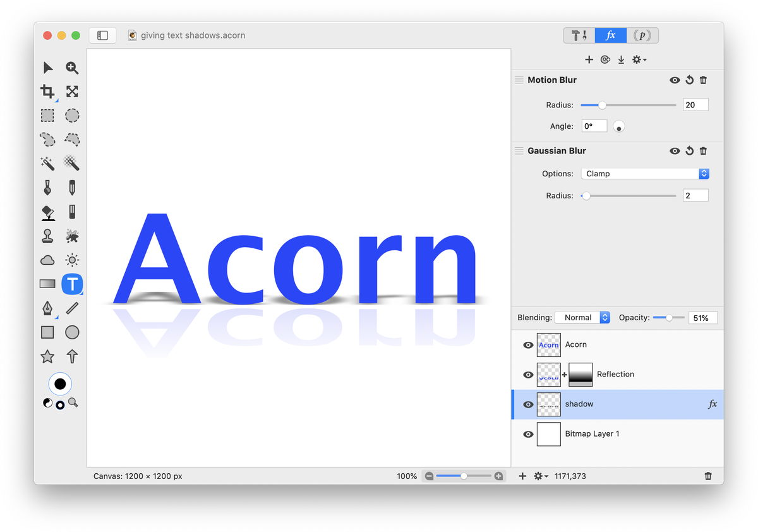Screen dimensions: 758x532
Task: Select the Transform expand-arrows tool
Action: [x=72, y=92]
